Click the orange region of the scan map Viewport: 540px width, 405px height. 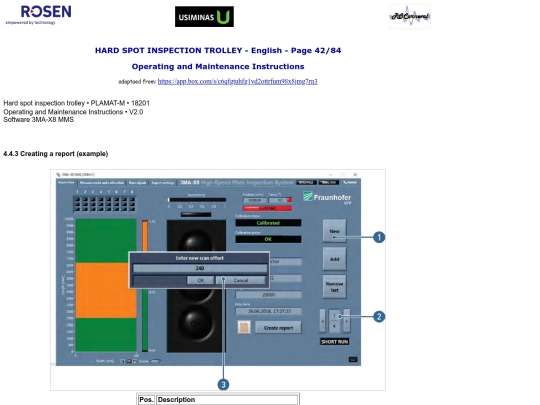106,290
